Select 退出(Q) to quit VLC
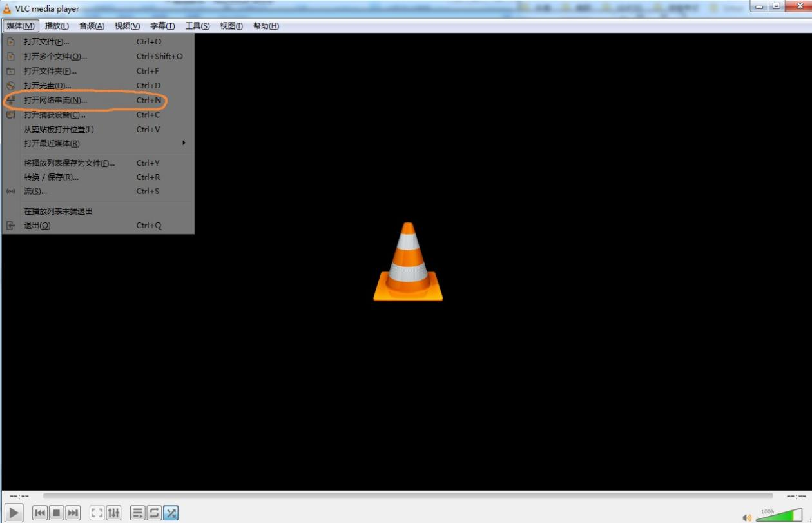 click(x=98, y=226)
